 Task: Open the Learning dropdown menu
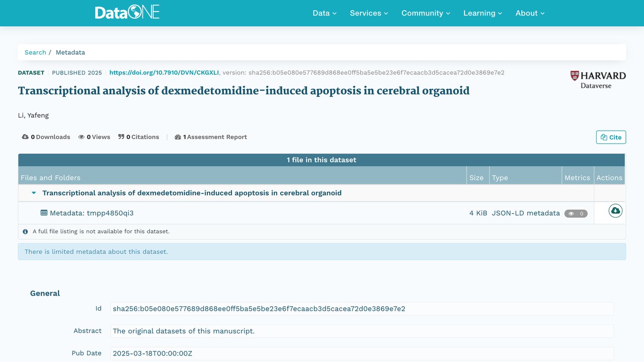point(482,13)
